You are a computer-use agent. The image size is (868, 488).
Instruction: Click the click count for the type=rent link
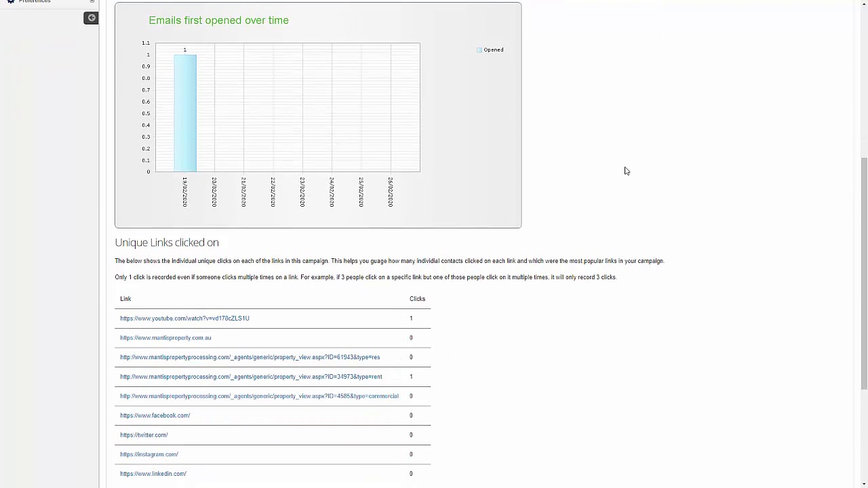(411, 377)
